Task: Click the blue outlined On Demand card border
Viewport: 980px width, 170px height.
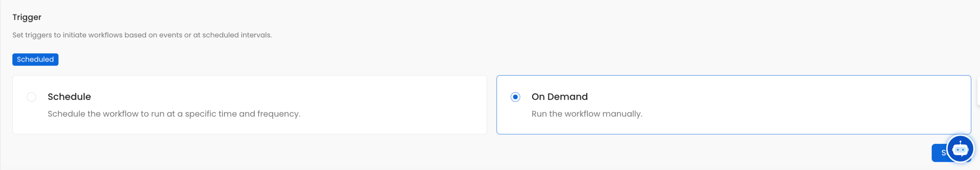Action: pos(734,76)
